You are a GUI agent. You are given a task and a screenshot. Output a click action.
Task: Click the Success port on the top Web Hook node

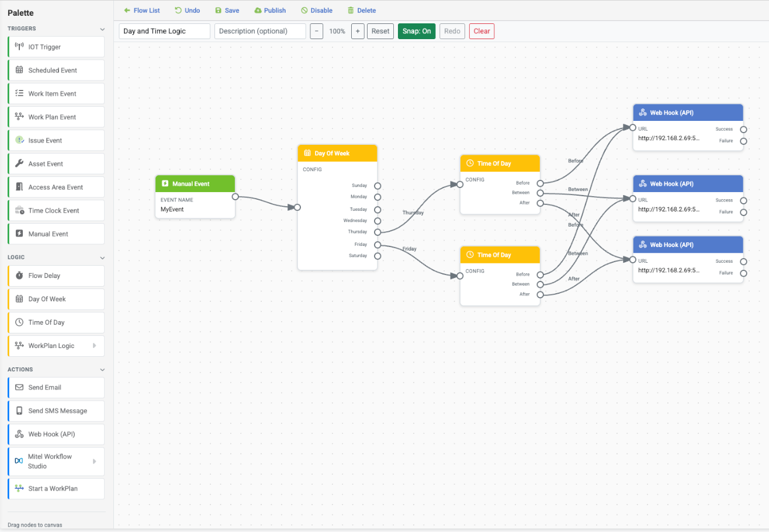(743, 130)
